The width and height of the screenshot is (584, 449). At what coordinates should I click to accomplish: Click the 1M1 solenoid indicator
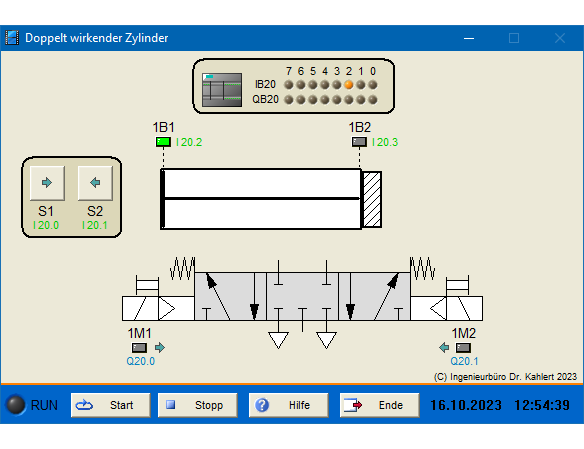click(139, 348)
